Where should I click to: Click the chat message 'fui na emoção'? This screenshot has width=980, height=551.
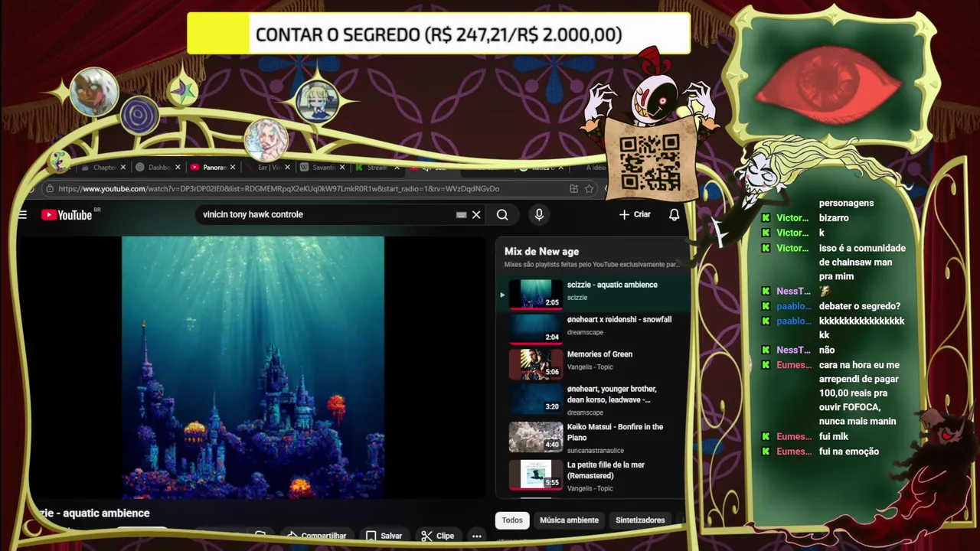[x=849, y=452]
